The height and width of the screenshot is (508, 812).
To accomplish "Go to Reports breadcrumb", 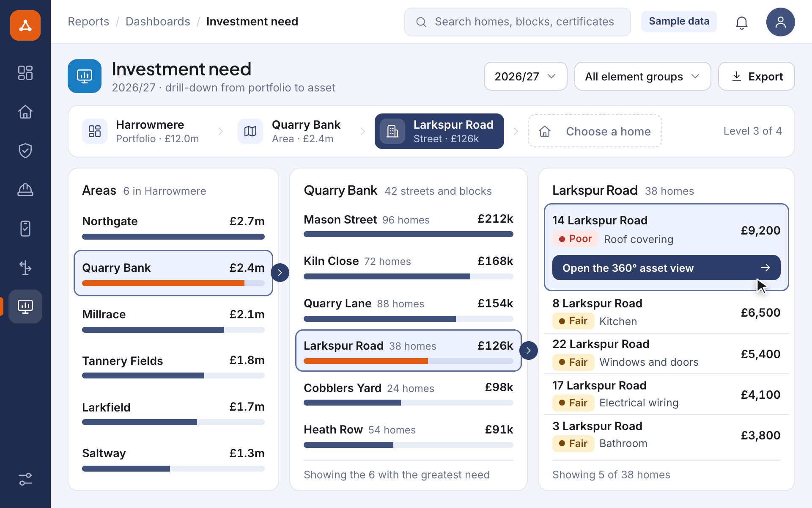I will [x=88, y=22].
